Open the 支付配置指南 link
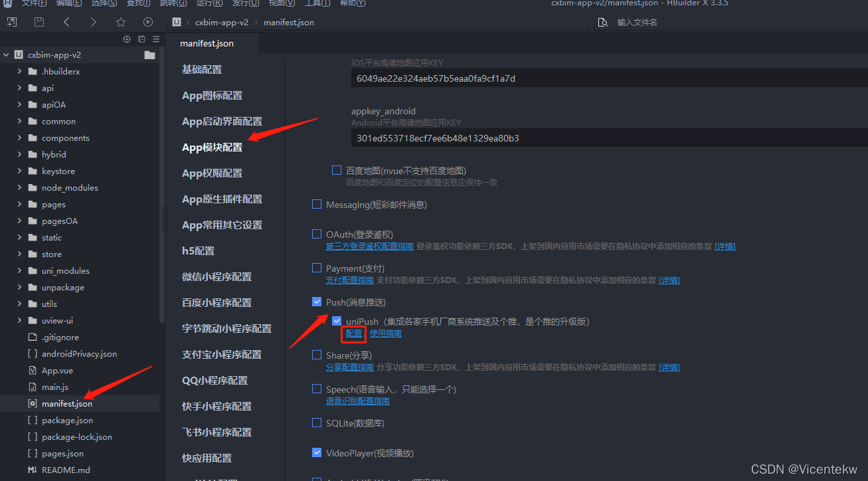Viewport: 868px width, 481px height. pos(350,280)
